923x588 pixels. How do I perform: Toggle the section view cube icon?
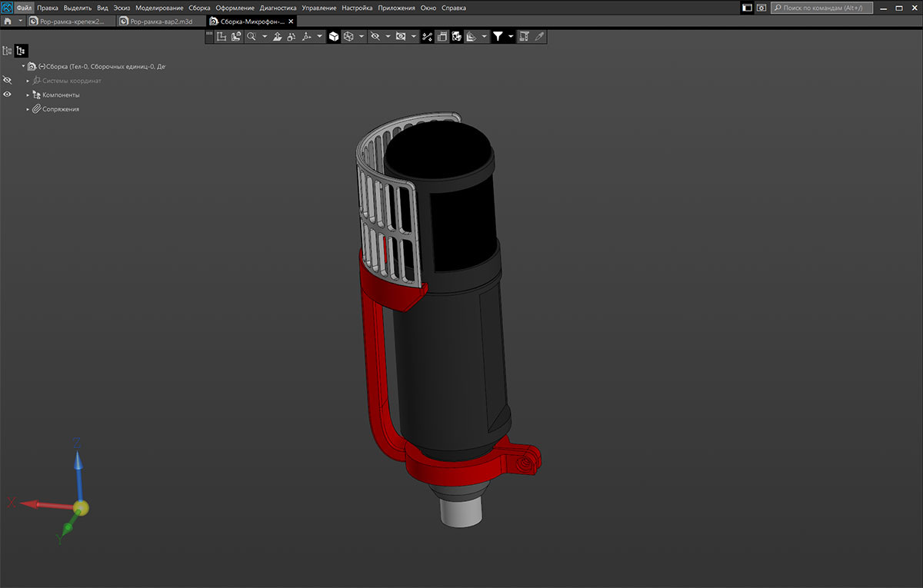(457, 36)
